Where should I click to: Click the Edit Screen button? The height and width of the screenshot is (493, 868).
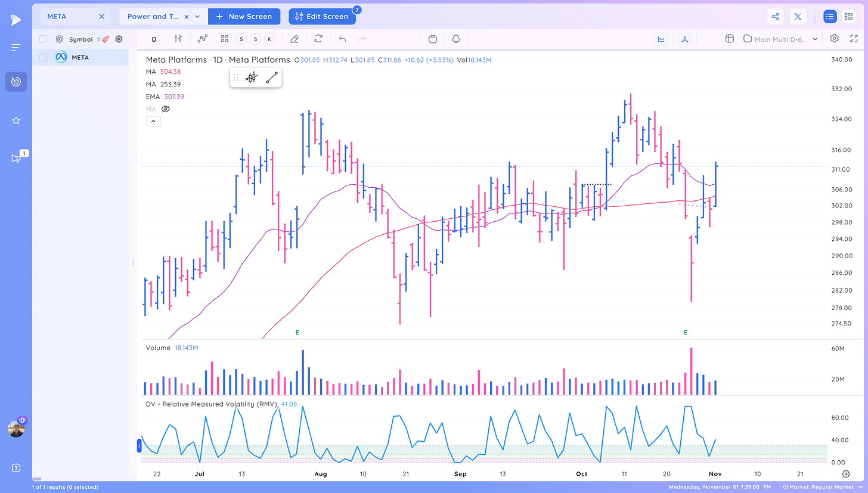pos(322,17)
